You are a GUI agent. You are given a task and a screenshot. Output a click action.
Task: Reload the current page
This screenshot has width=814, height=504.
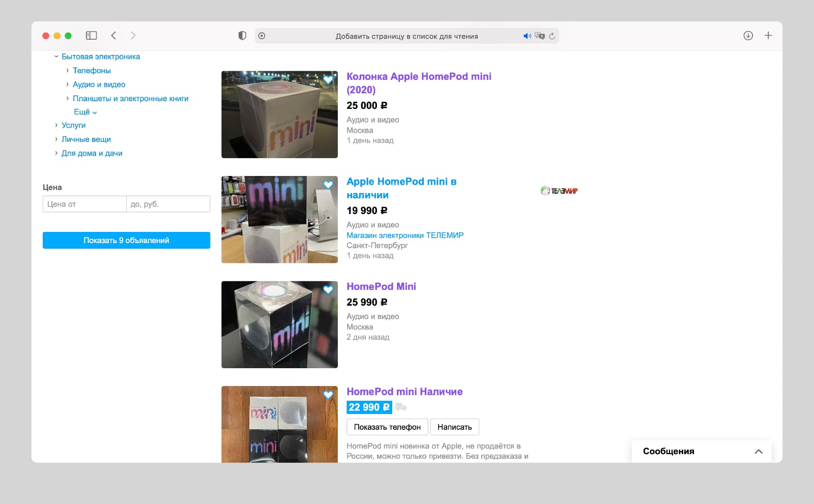click(x=552, y=36)
